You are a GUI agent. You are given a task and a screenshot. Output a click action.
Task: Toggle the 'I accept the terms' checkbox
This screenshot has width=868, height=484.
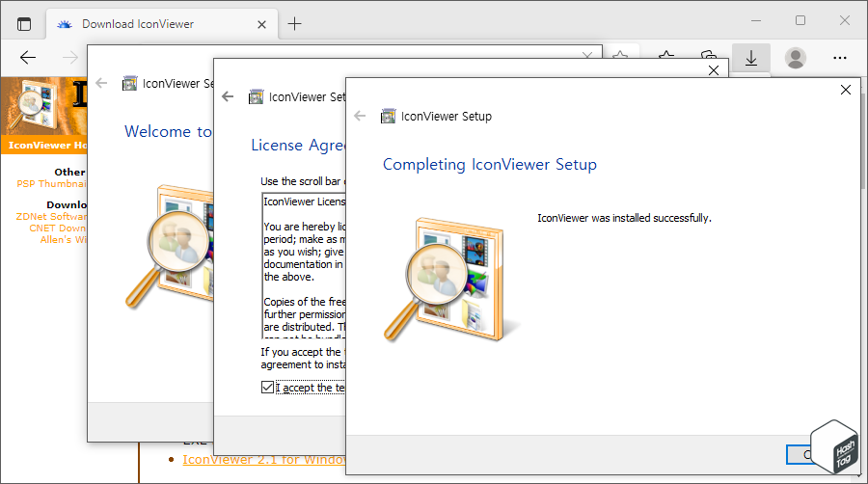pos(267,388)
